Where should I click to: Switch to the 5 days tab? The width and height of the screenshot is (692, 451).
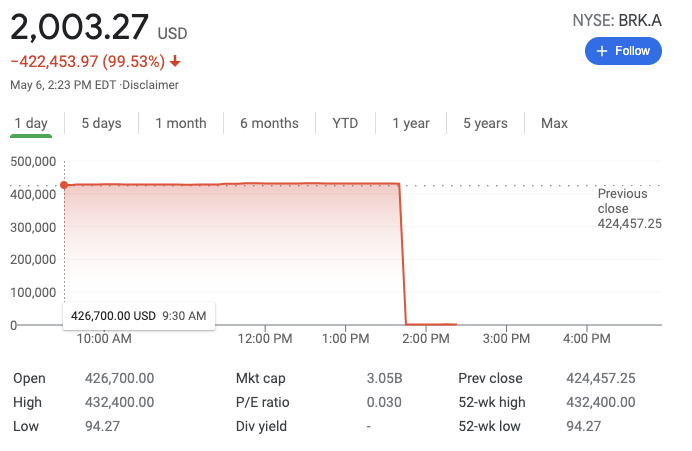(101, 123)
